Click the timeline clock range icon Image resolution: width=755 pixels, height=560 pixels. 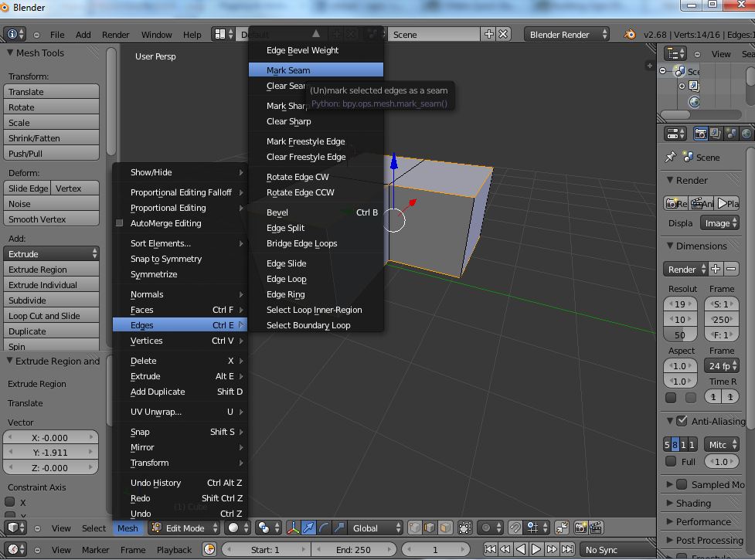(x=209, y=549)
